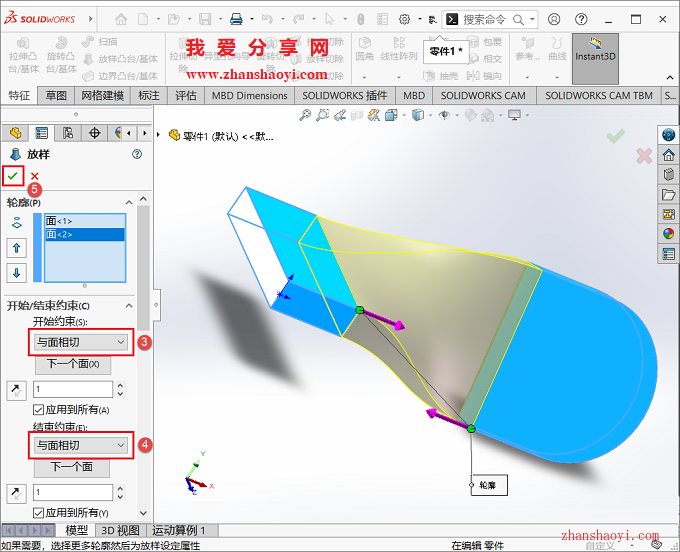Toggle start constraint 应用到所有 checkbox
Image resolution: width=680 pixels, height=552 pixels.
(39, 410)
